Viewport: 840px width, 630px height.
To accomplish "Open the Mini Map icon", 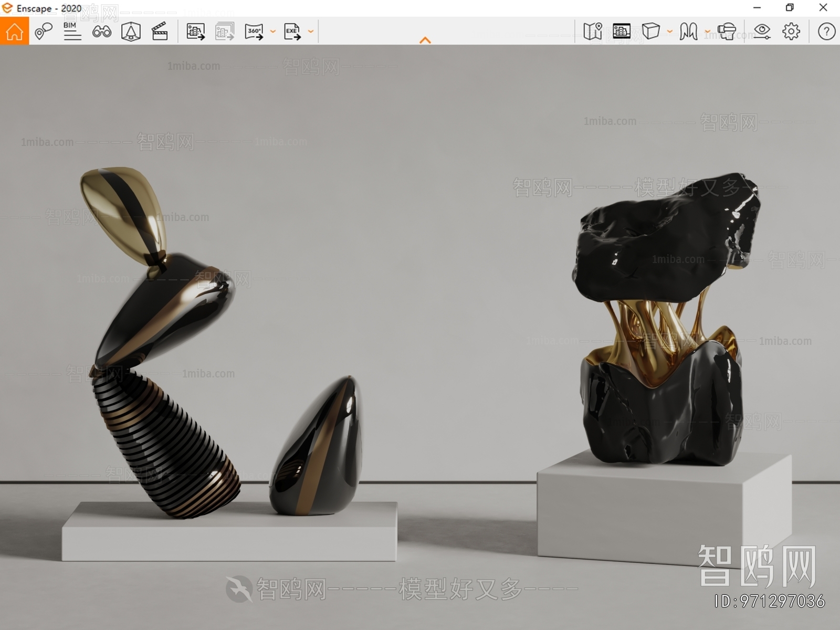I will tap(593, 31).
